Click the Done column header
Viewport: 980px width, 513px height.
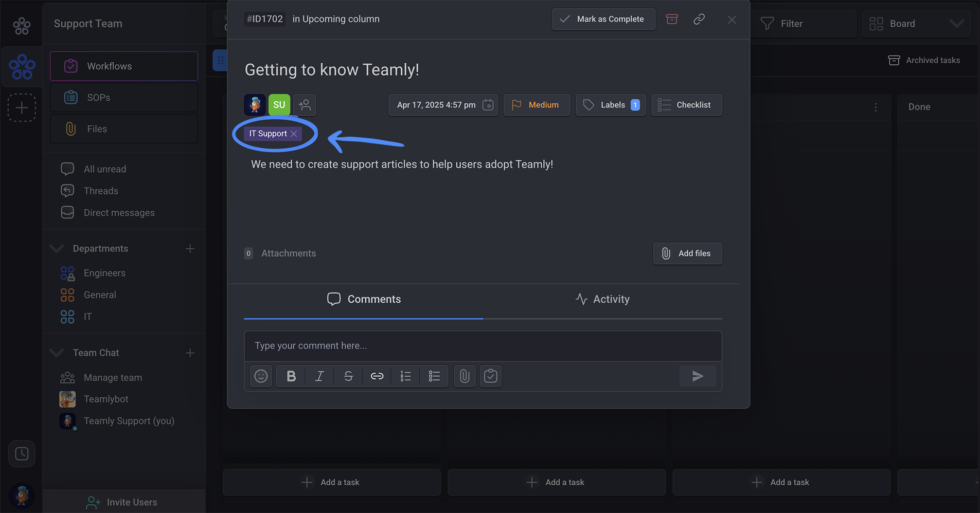tap(919, 107)
